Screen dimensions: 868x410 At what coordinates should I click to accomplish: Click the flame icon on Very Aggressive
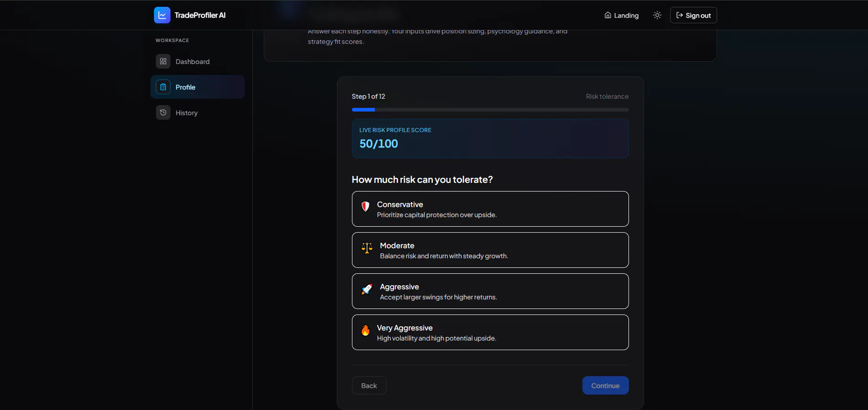(365, 330)
